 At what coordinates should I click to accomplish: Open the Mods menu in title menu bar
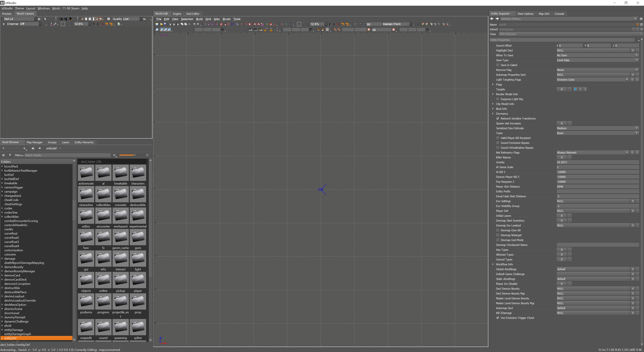tap(66, 8)
